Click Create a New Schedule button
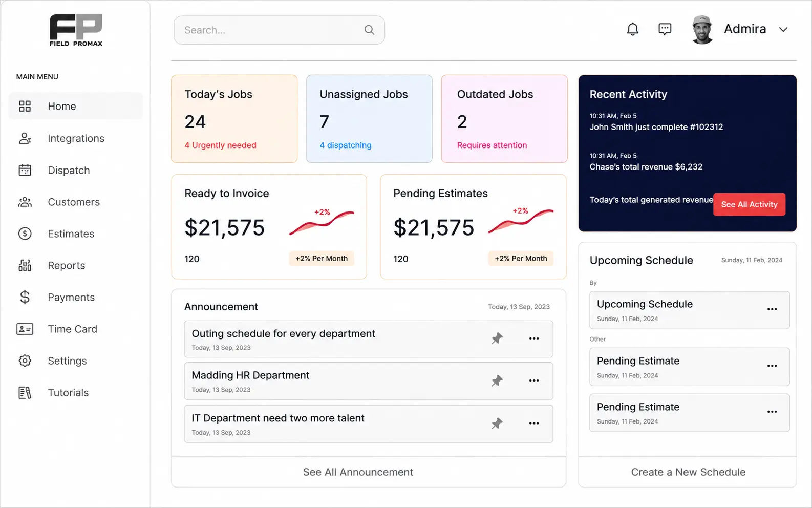812x508 pixels. [x=688, y=472]
